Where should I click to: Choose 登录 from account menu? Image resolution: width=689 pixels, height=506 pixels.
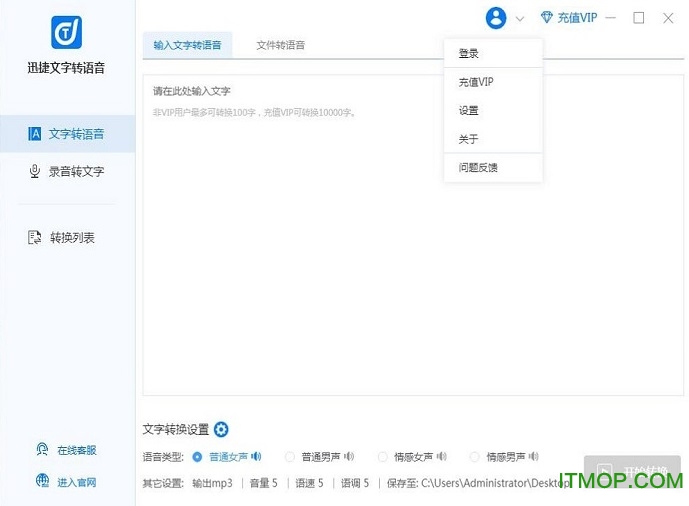tap(493, 54)
